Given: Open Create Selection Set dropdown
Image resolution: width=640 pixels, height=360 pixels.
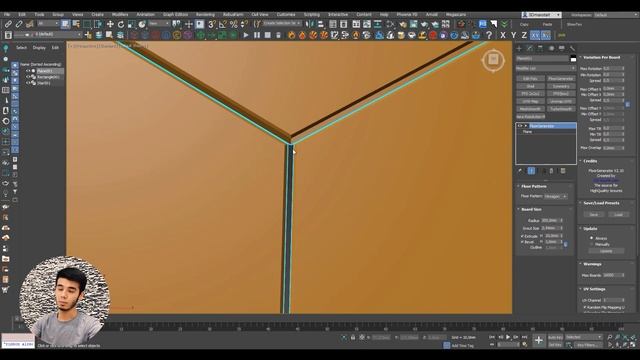Looking at the screenshot, I should click(x=282, y=24).
